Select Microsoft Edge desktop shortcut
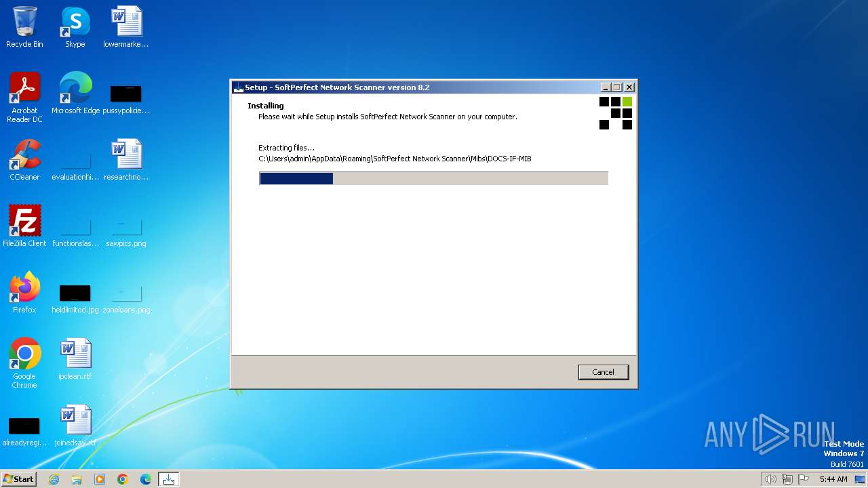868x488 pixels. coord(75,94)
